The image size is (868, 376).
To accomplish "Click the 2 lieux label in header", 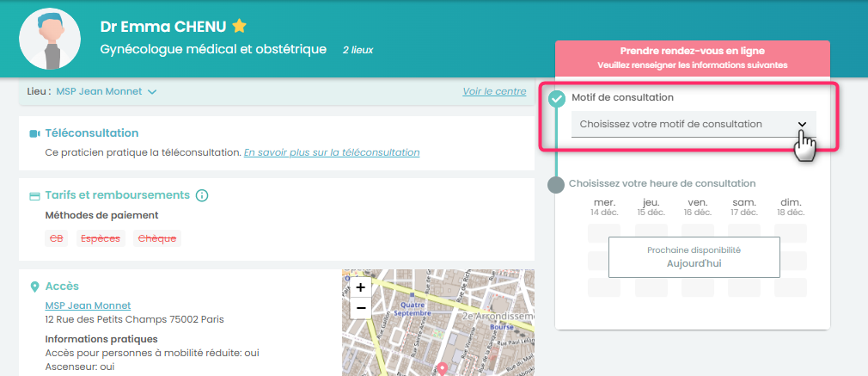I will [358, 50].
